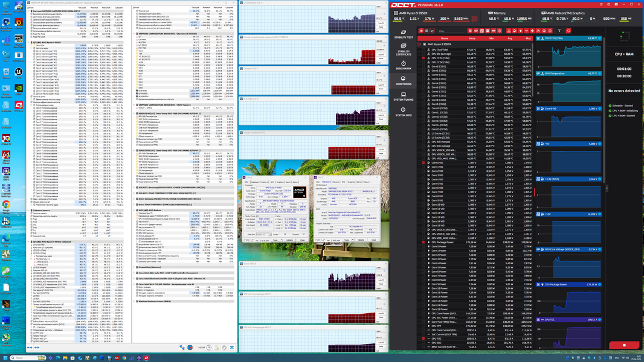This screenshot has width=644, height=362.
Task: Click the HWiNFO network monitoring icon
Action: [x=182, y=348]
